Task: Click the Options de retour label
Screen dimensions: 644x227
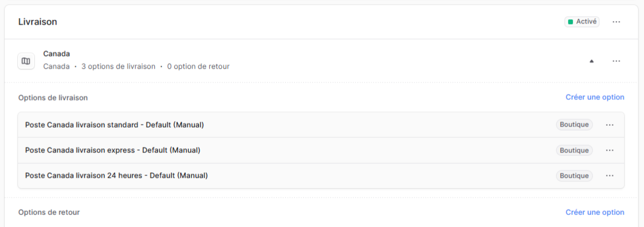Action: [x=49, y=212]
